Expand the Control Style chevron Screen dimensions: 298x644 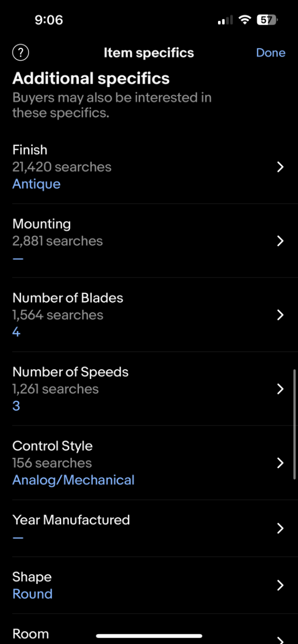(x=280, y=463)
